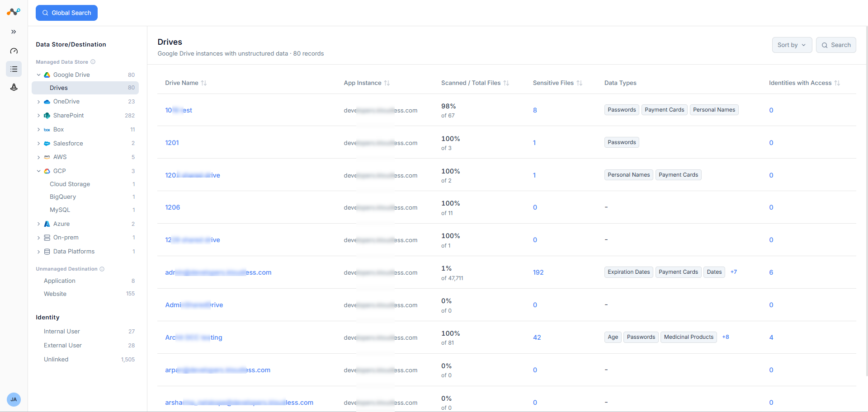Click the Search button above the table
868x412 pixels.
(x=836, y=45)
